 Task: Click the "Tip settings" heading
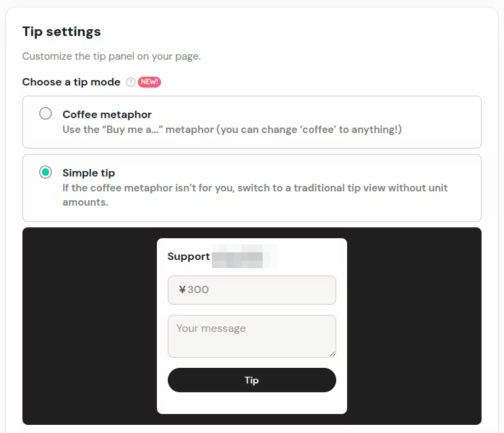coord(61,31)
